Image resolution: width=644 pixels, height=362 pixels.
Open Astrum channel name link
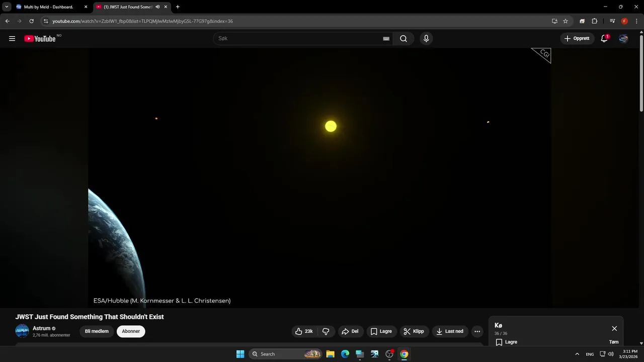(x=42, y=328)
